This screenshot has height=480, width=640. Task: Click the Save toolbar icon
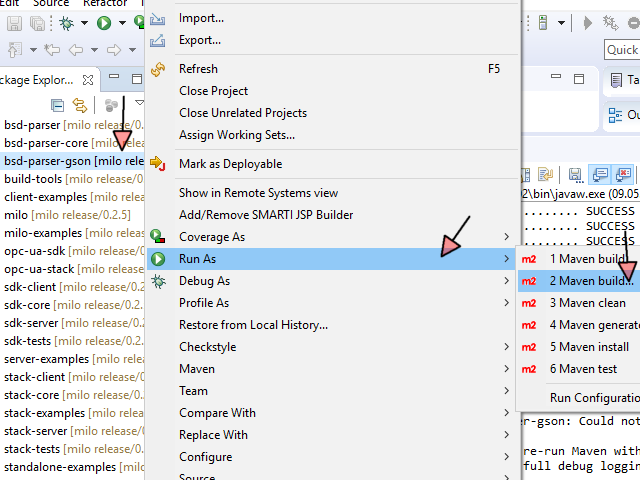tap(12, 22)
